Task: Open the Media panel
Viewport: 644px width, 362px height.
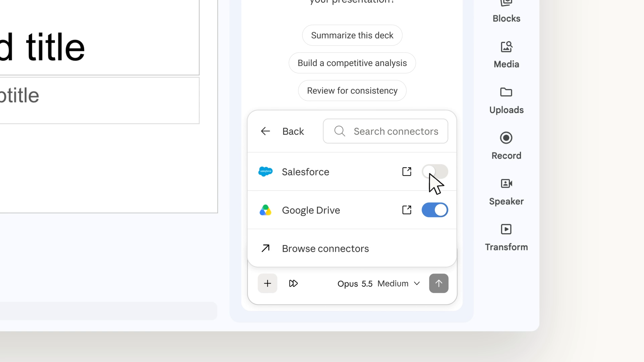Action: 506,55
